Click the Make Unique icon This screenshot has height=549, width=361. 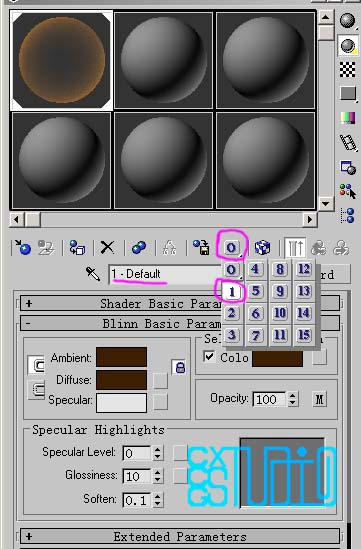click(170, 247)
